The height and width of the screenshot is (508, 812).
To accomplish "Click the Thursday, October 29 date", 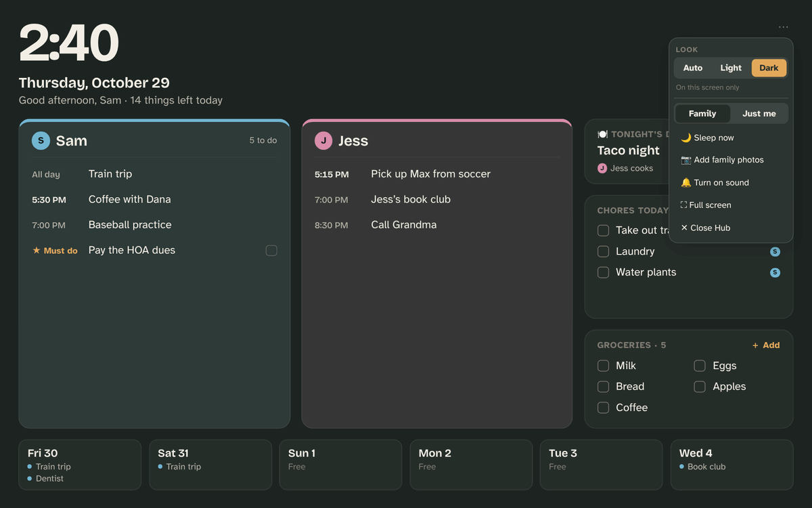I will click(x=94, y=83).
